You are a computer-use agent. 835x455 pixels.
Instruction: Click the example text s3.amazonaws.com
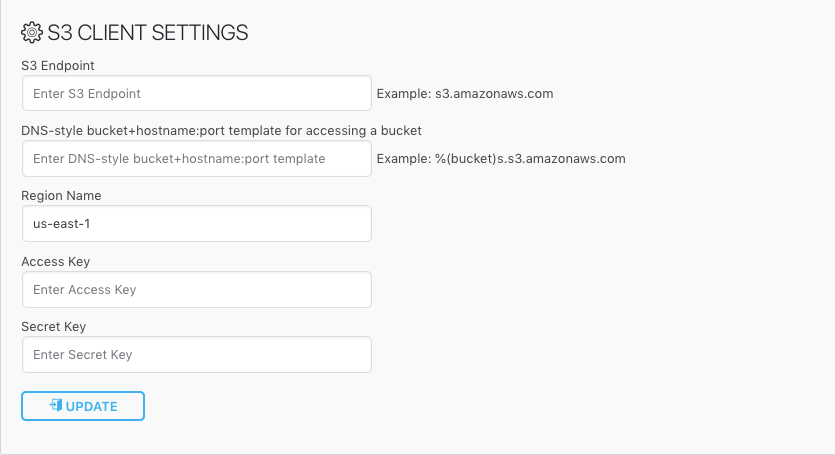(x=465, y=94)
